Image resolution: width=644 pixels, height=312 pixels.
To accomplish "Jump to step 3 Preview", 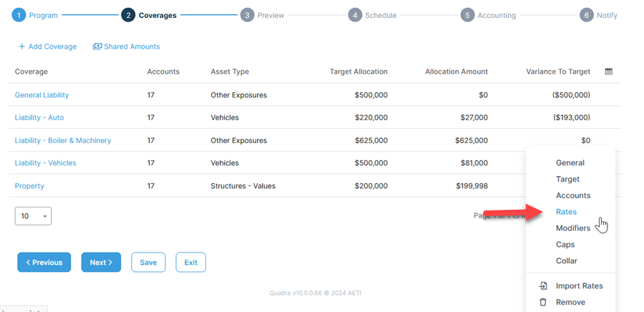I will coord(247,15).
